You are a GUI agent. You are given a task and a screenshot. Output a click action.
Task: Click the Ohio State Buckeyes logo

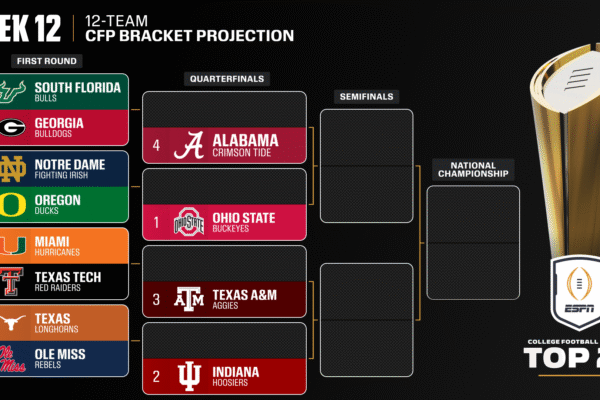188,221
